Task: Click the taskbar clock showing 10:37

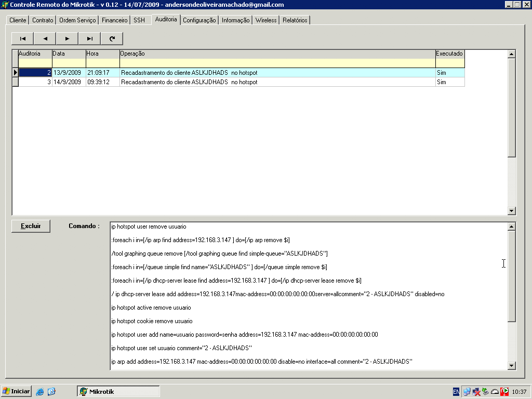Action: click(519, 392)
